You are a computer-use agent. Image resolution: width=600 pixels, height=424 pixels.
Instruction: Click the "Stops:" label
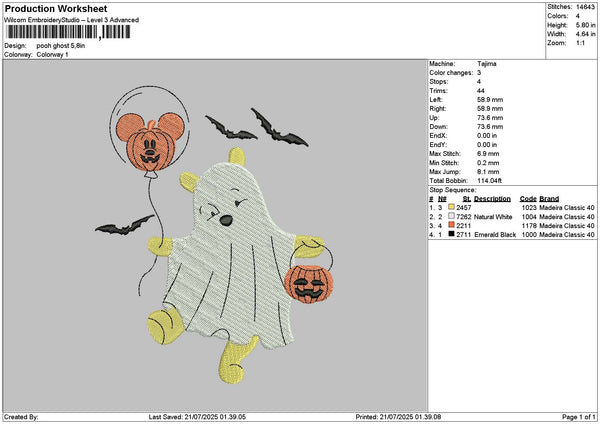coord(439,82)
